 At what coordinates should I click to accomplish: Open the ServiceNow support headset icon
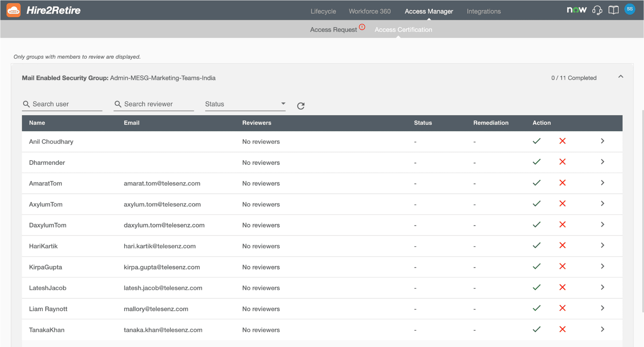point(597,10)
